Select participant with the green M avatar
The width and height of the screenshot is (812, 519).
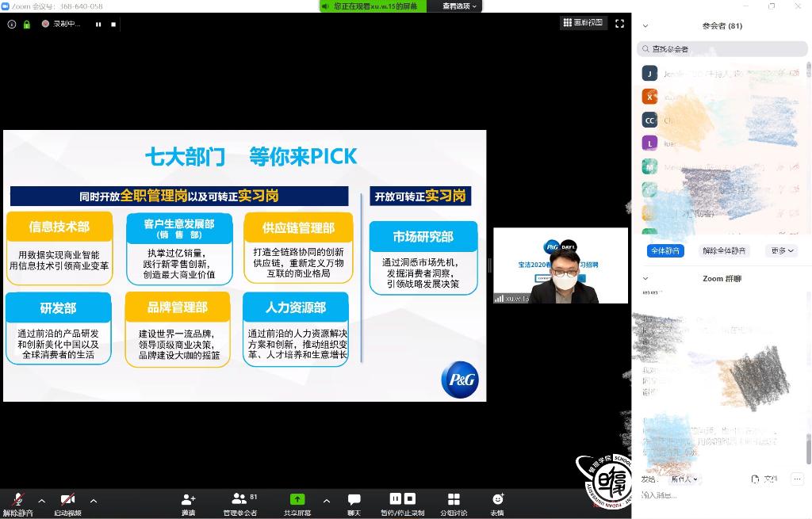(649, 166)
